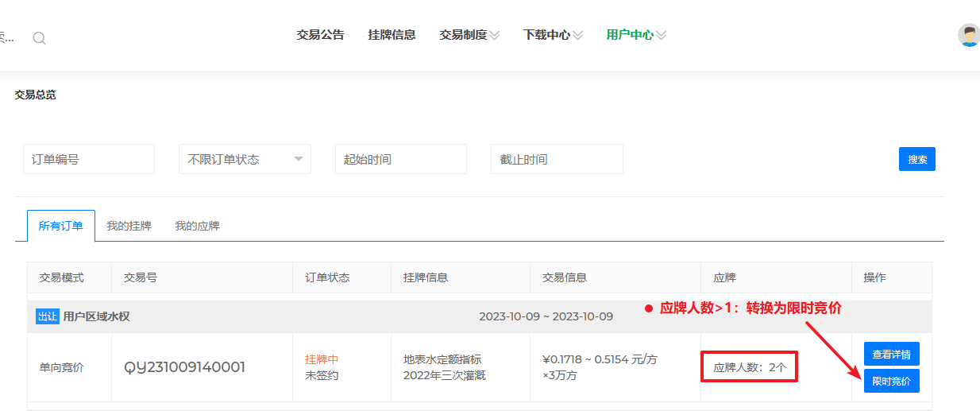Open the 不限订单状态 status dropdown

point(245,159)
